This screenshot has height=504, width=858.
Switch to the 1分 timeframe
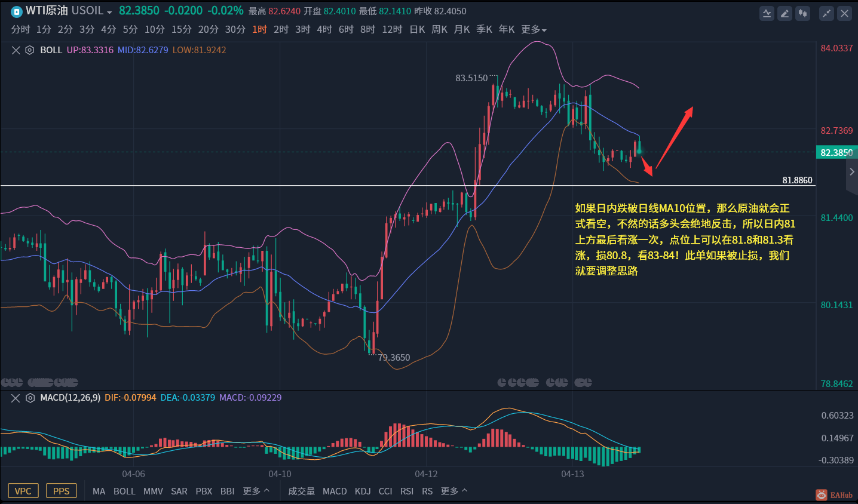pyautogui.click(x=44, y=29)
